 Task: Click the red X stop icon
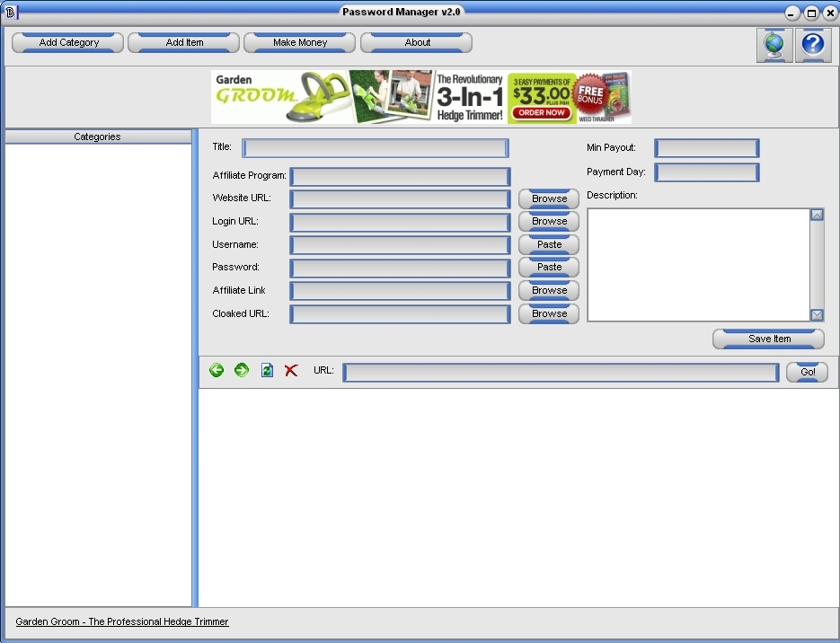pyautogui.click(x=291, y=370)
